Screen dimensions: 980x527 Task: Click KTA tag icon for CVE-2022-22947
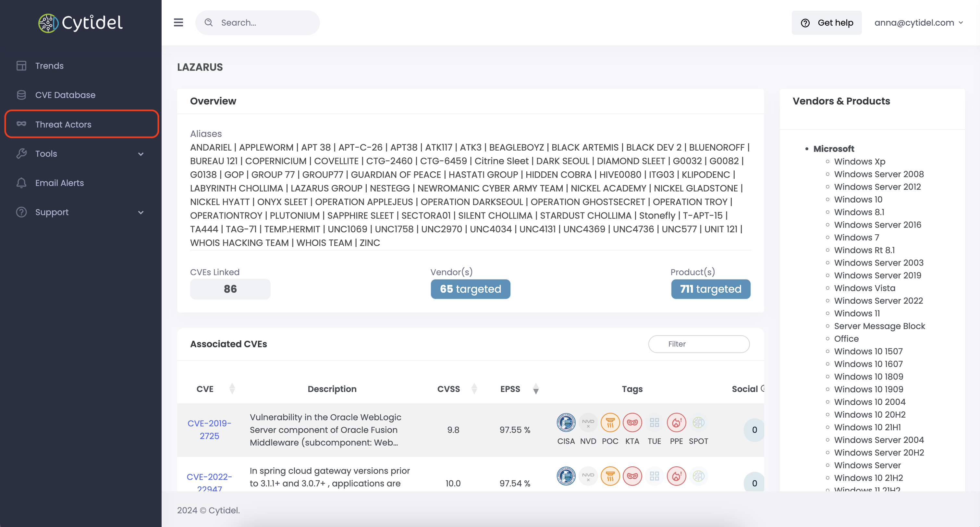coord(632,476)
